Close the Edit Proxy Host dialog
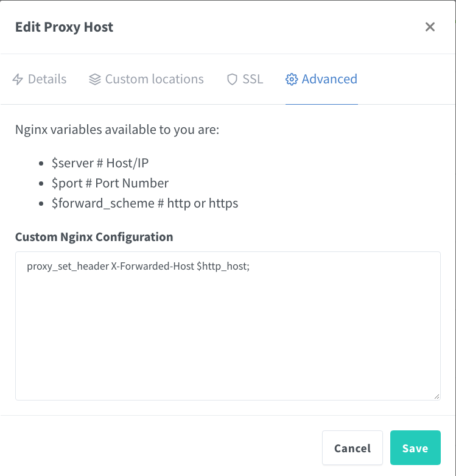 (430, 27)
